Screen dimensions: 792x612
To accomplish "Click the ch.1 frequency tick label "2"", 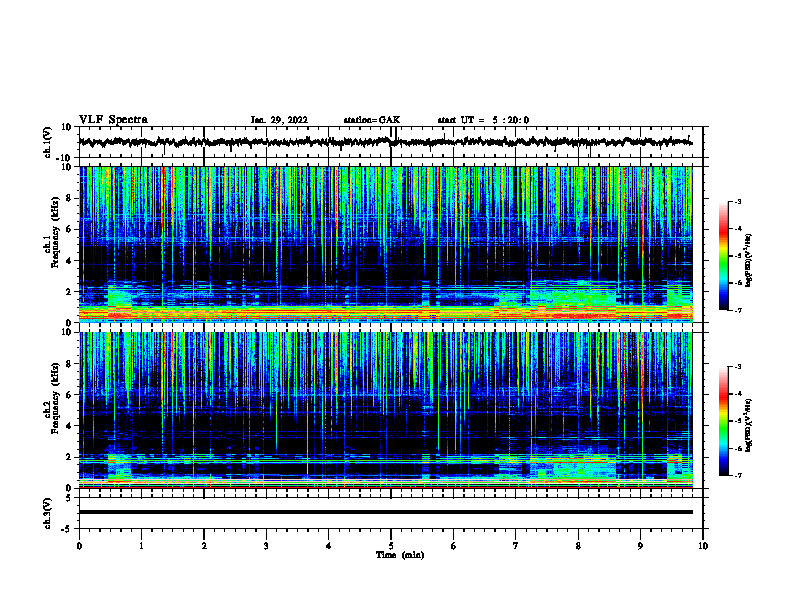I will click(69, 292).
